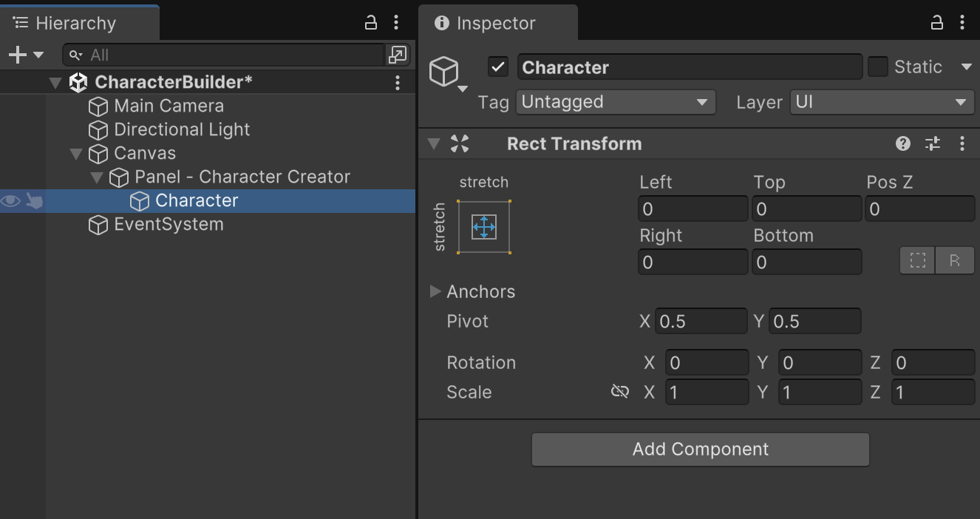Image resolution: width=980 pixels, height=519 pixels.
Task: Expand the Anchors section
Action: (435, 291)
